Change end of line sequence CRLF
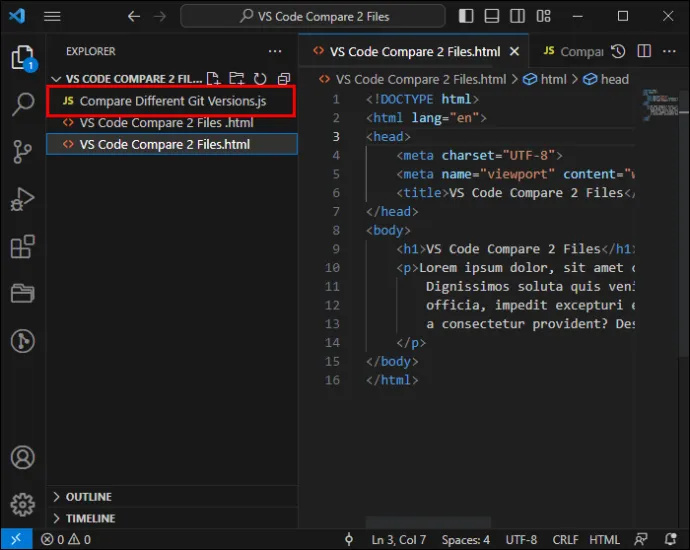690x550 pixels. [565, 540]
